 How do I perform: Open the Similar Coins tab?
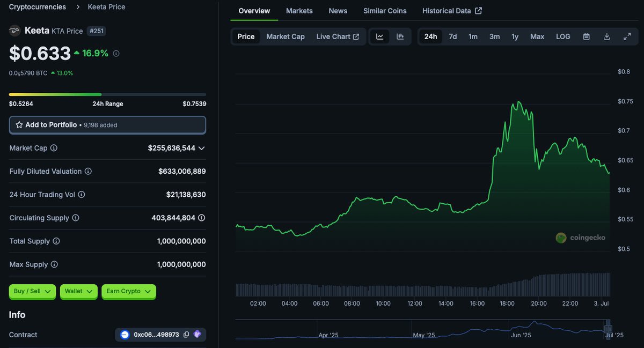(385, 11)
